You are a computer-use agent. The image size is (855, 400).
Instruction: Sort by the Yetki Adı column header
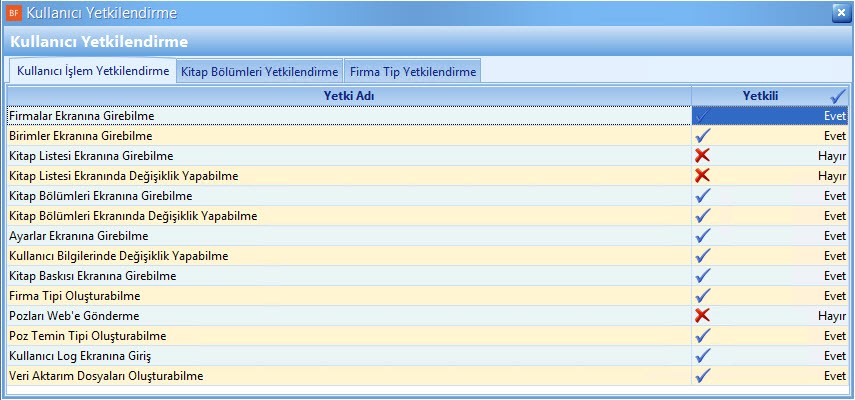pyautogui.click(x=349, y=95)
